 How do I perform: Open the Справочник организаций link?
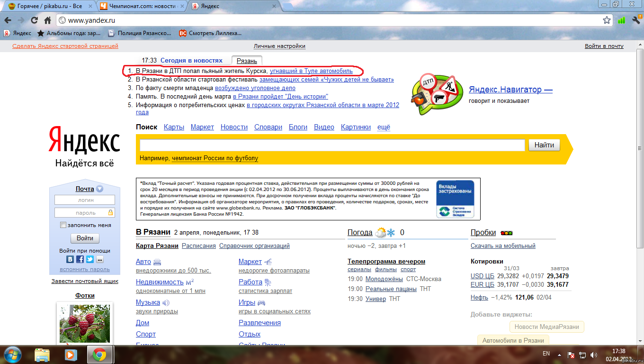click(x=255, y=246)
